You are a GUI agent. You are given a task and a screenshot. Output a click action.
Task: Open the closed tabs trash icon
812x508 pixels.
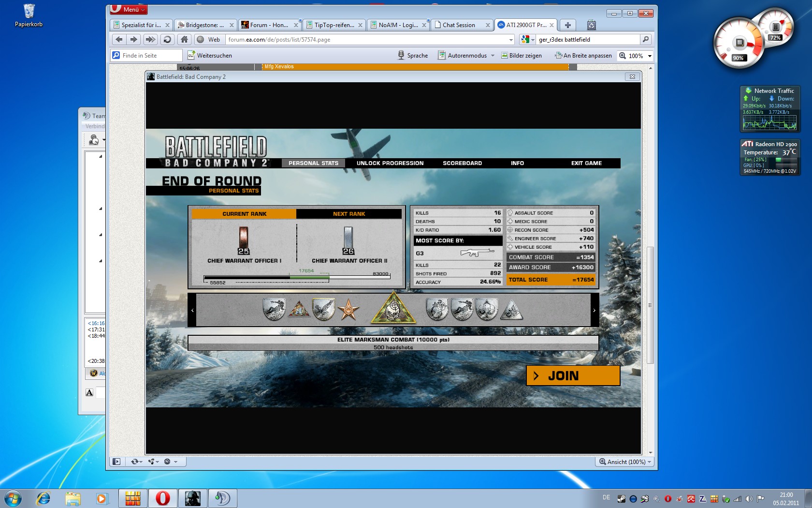[x=591, y=25]
